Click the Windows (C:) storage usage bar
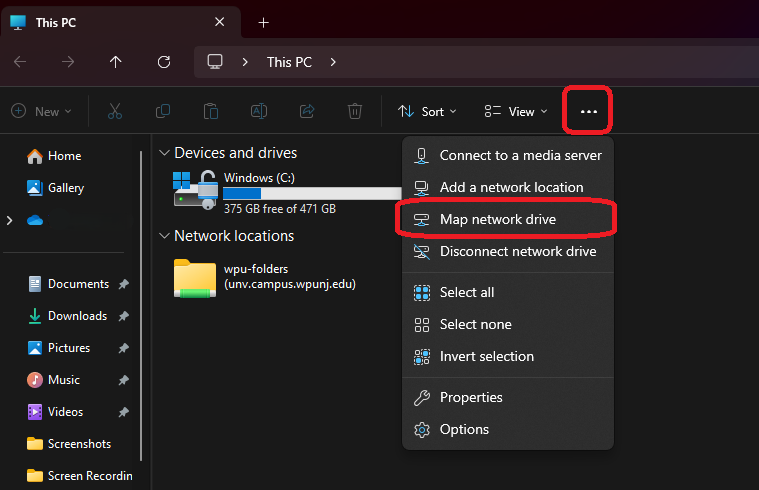The width and height of the screenshot is (759, 490). [312, 193]
